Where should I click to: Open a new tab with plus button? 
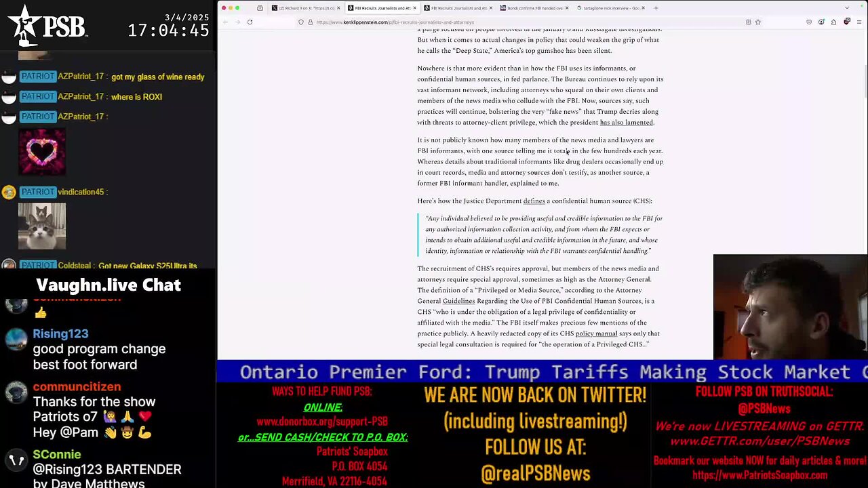pyautogui.click(x=656, y=8)
